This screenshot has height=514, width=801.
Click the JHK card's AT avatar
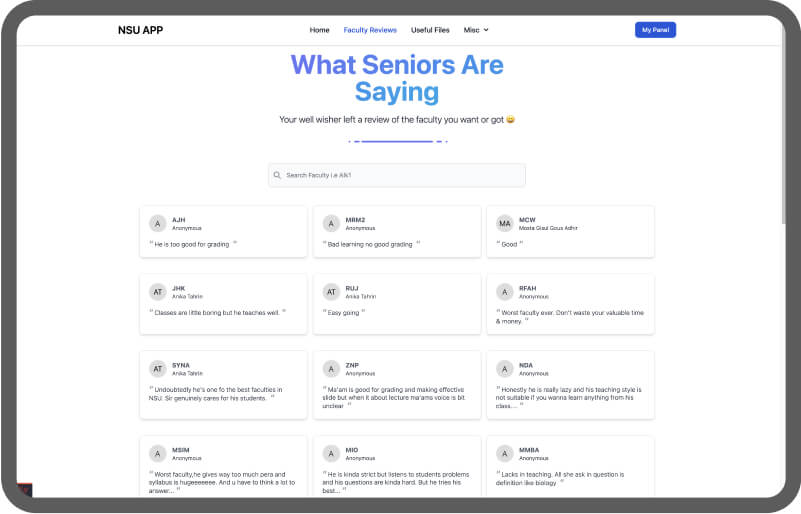coord(157,292)
